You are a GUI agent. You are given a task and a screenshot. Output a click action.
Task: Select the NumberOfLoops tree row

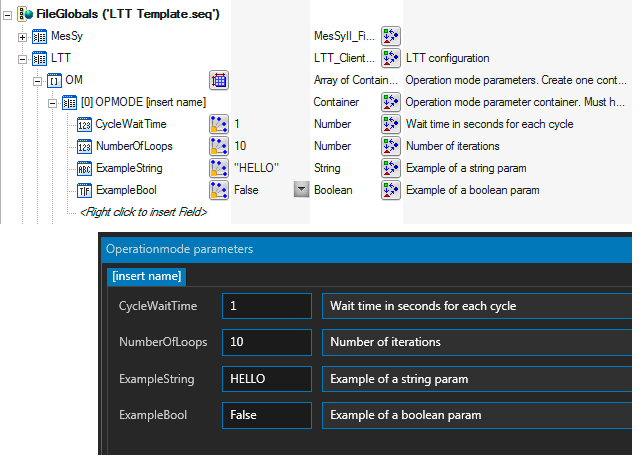point(134,146)
